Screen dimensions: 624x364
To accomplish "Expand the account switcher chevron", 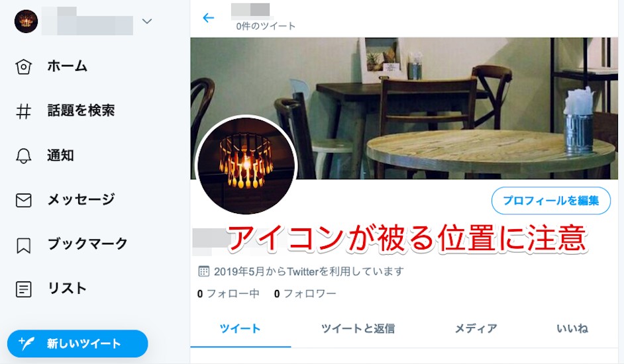I will click(x=147, y=21).
